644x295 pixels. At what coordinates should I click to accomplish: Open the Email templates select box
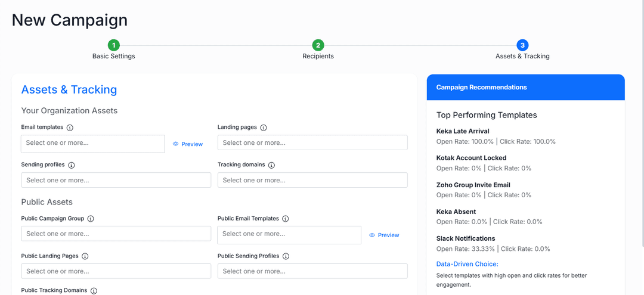tap(92, 144)
